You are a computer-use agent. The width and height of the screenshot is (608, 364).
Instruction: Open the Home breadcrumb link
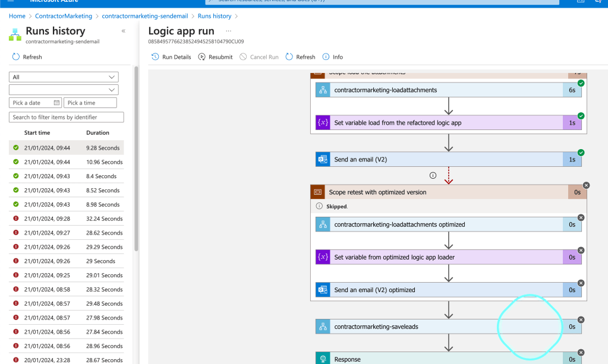click(x=17, y=16)
